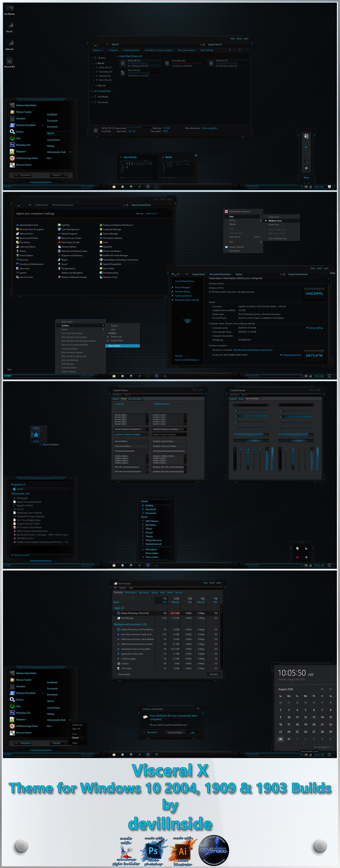Toggle the Toolbar Right checkmark item
Viewport: 340px width, 868px height.
pos(123,341)
